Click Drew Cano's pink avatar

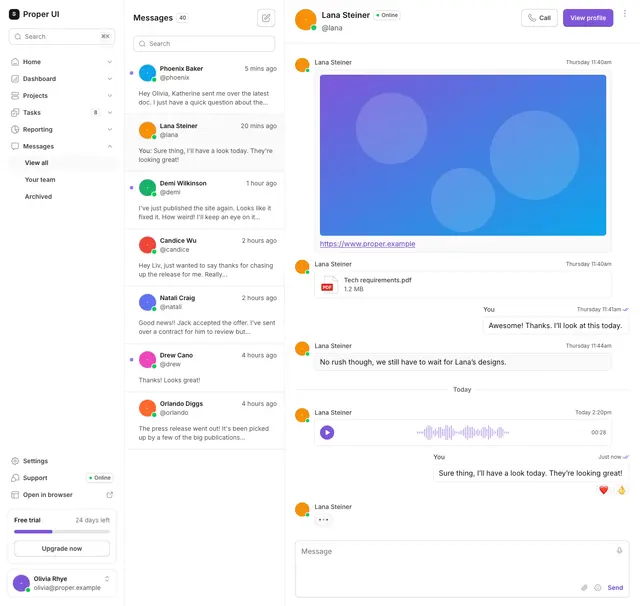(x=147, y=360)
